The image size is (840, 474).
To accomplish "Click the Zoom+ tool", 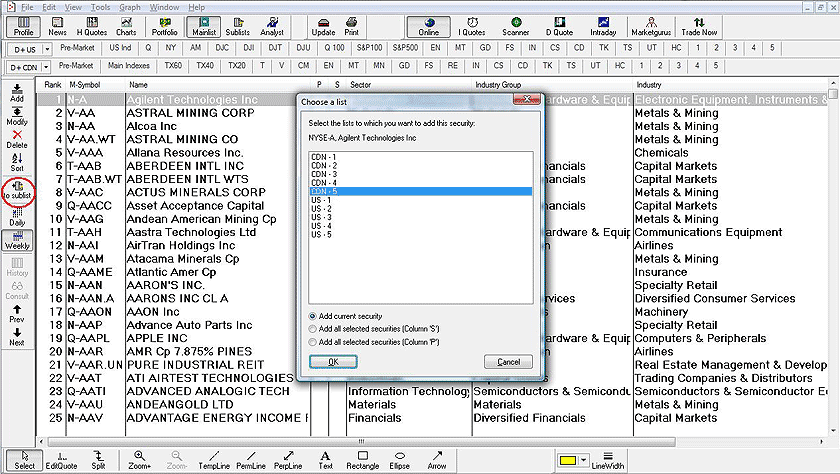I will (x=139, y=460).
